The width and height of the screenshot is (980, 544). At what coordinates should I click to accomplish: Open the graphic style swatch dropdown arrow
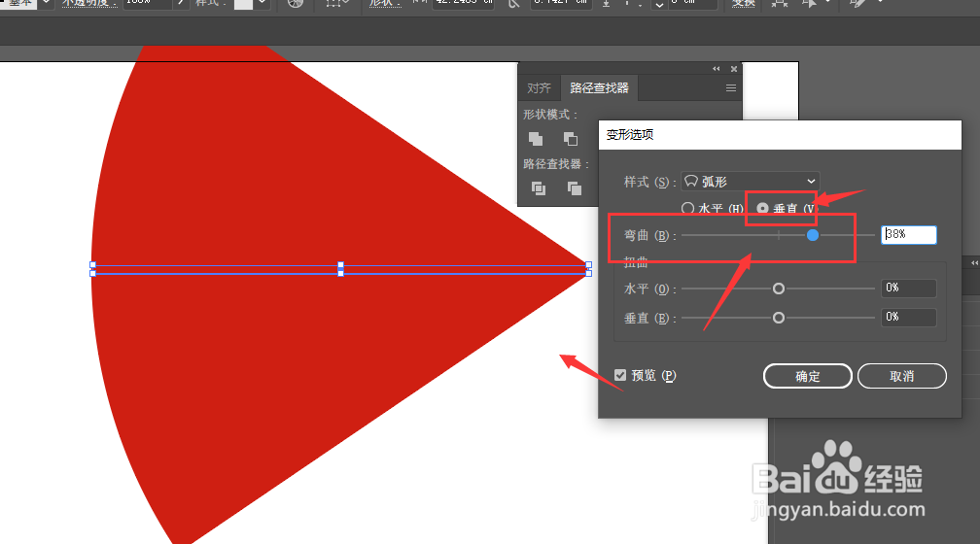(x=262, y=3)
